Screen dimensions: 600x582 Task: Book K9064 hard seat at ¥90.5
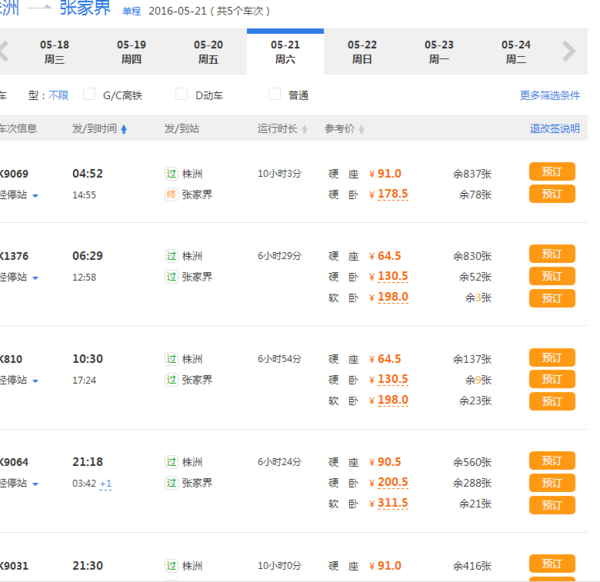(552, 460)
